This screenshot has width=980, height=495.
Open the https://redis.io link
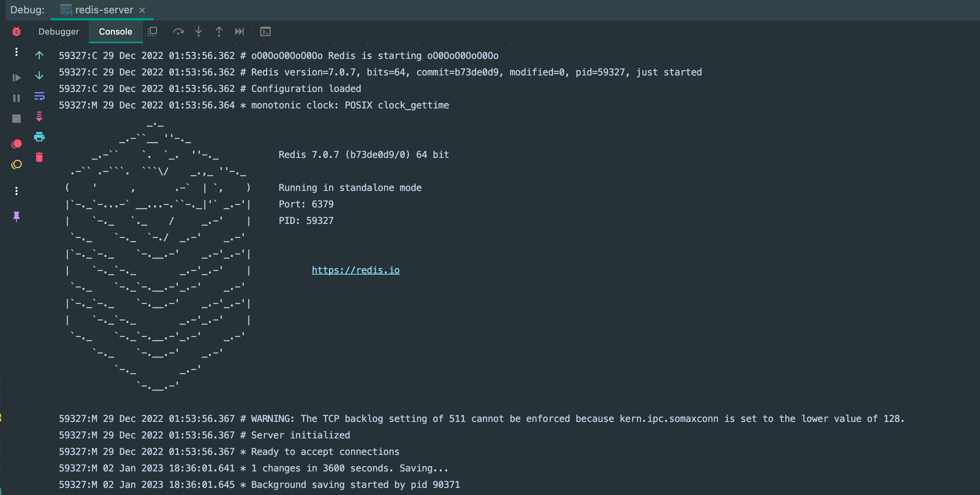(x=355, y=270)
